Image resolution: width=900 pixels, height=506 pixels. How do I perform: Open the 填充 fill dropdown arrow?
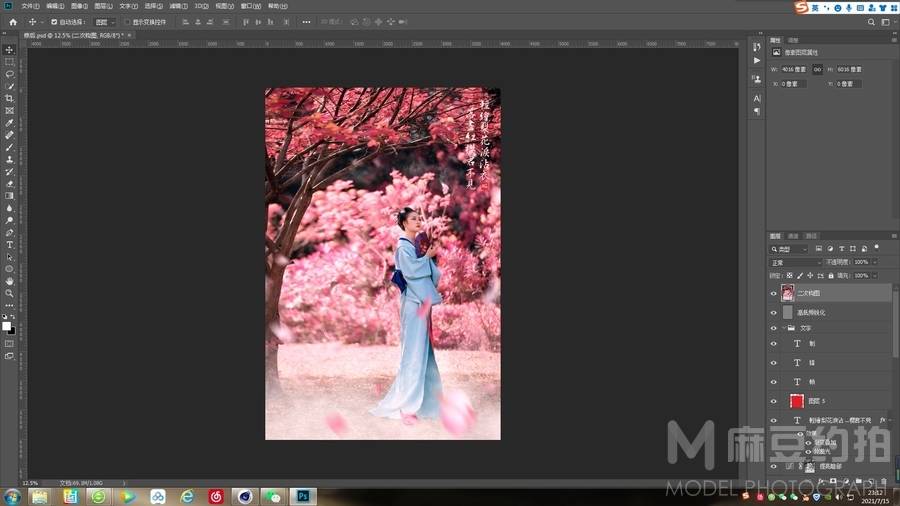(x=875, y=276)
